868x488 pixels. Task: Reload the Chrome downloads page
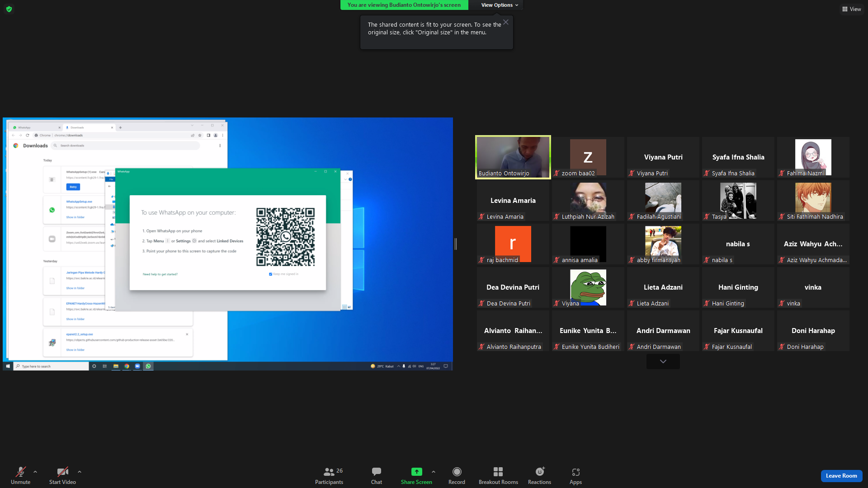click(x=28, y=135)
